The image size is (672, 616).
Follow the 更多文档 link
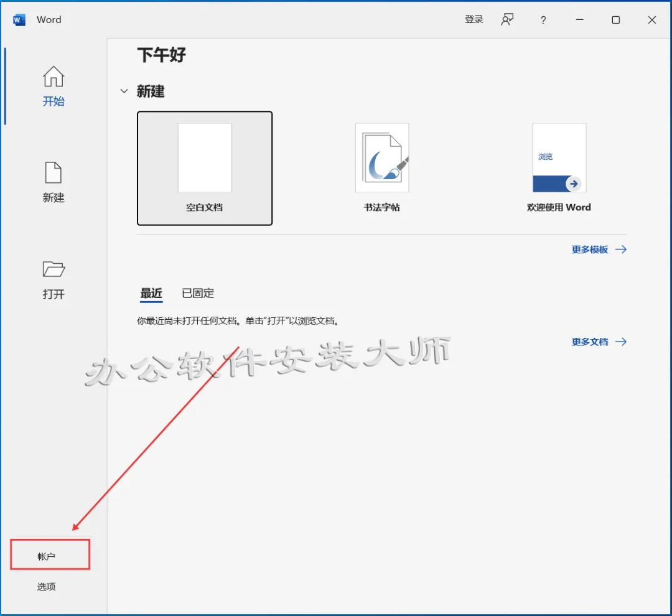tap(599, 342)
